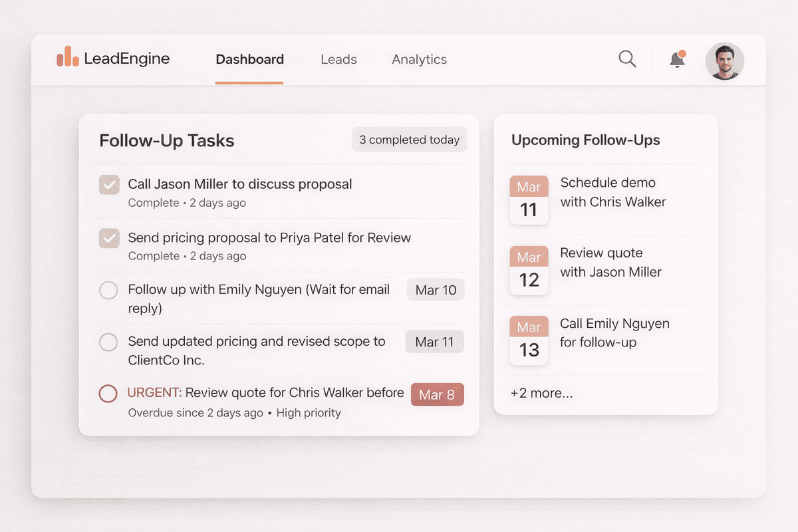Screen dimensions: 798x532
Task: Switch to the Leads tab
Action: click(338, 59)
